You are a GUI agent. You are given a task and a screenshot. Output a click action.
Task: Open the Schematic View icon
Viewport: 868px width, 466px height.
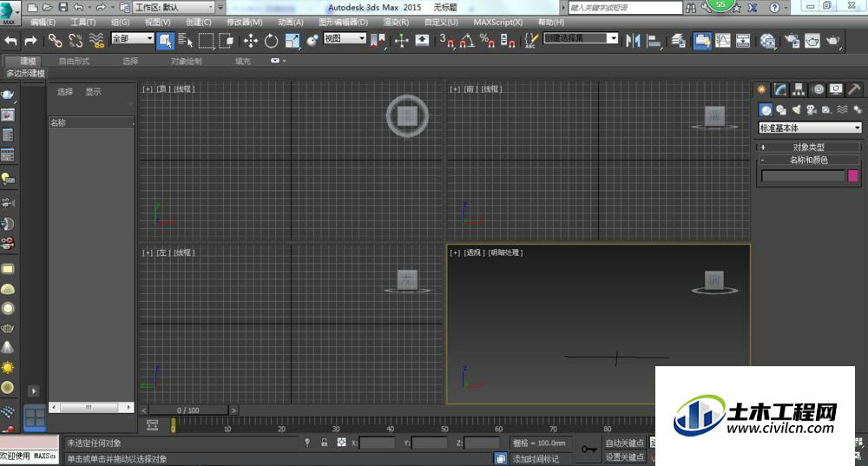743,41
